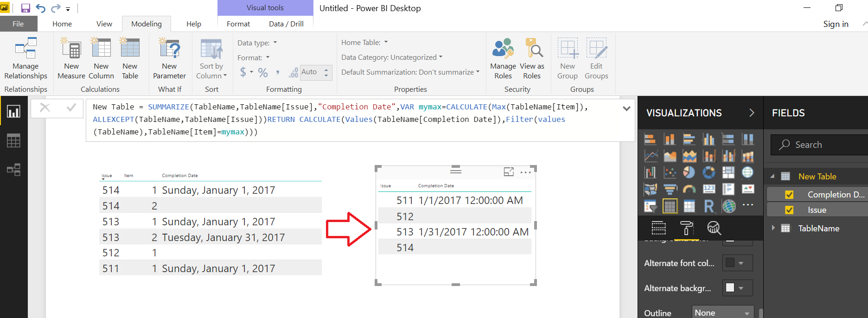Choose the KPI visualization

(747, 189)
